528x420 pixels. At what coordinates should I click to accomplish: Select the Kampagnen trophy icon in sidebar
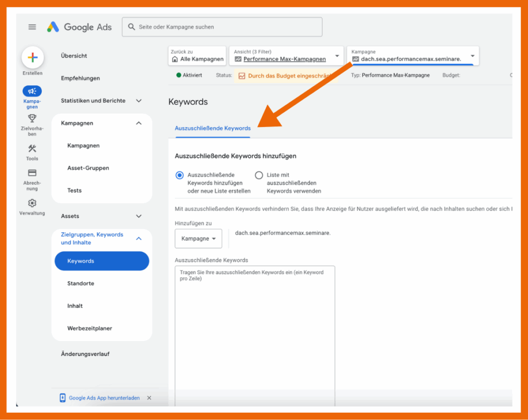[x=32, y=90]
